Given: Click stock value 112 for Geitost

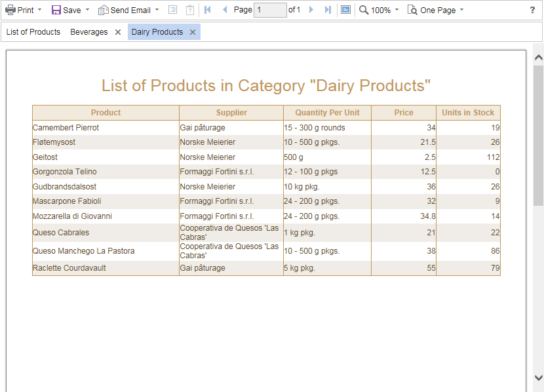Looking at the screenshot, I should click(468, 157).
